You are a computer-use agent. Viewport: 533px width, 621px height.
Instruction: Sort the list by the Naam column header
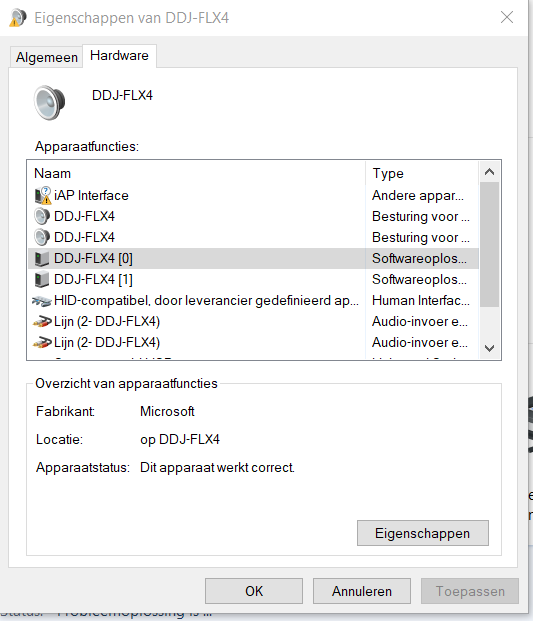coord(197,173)
